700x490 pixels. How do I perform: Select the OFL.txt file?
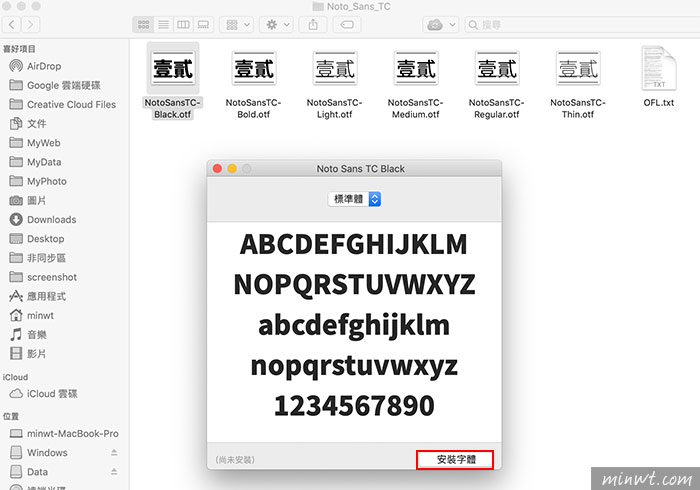[x=658, y=77]
